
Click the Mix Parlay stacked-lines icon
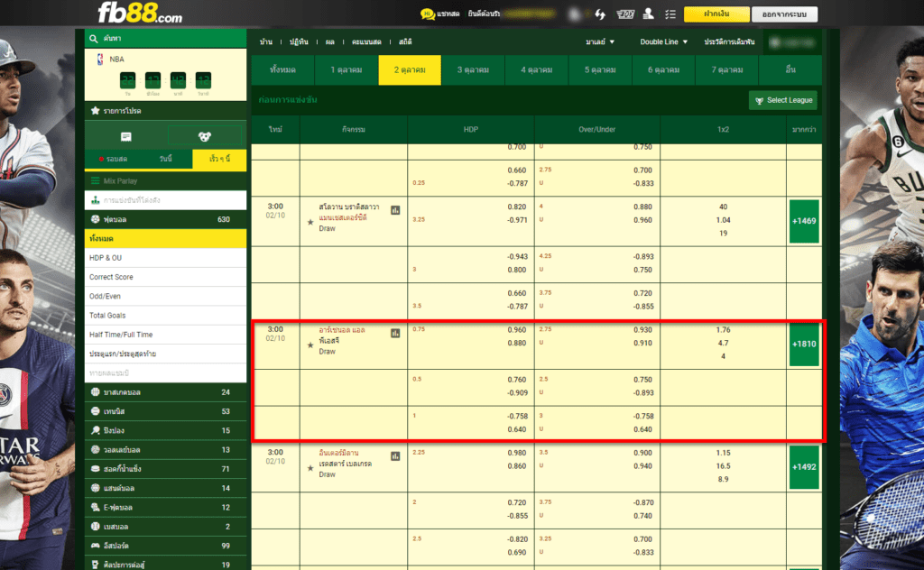point(95,180)
